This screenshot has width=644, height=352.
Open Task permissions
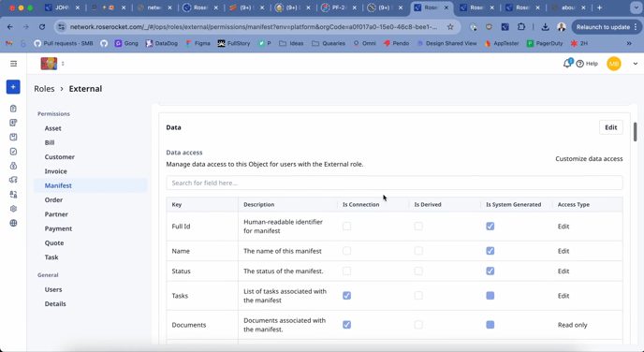coord(51,257)
